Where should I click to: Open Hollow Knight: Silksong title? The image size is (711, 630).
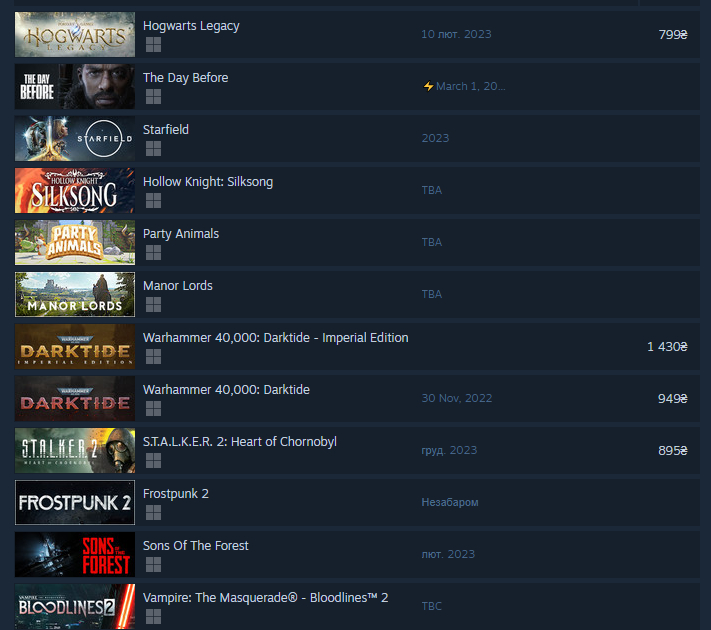point(208,182)
